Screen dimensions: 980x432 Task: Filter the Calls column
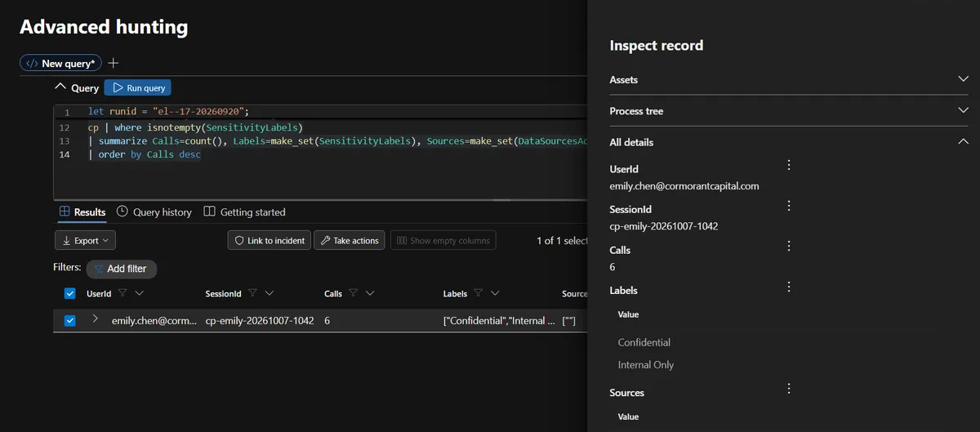tap(353, 293)
